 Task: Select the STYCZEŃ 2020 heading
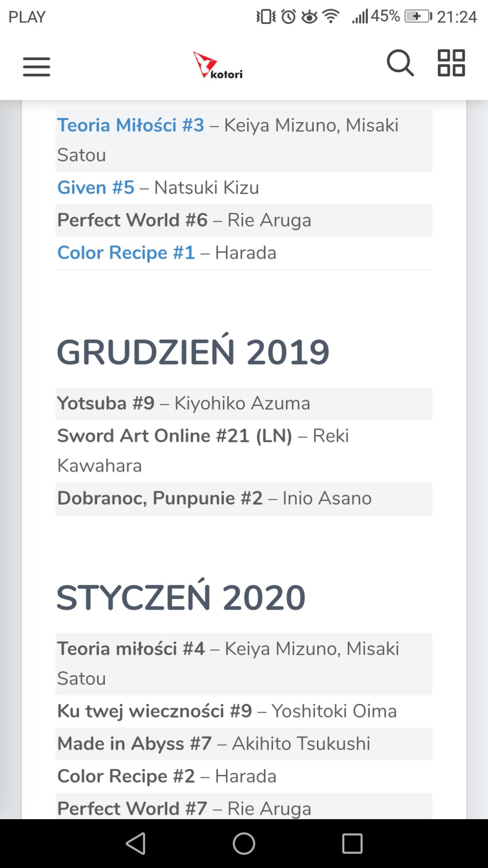pos(181,598)
